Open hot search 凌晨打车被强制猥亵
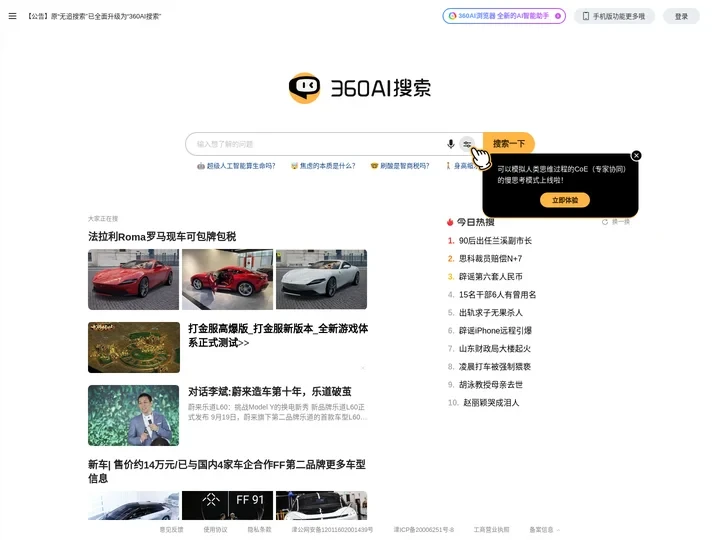 click(495, 366)
